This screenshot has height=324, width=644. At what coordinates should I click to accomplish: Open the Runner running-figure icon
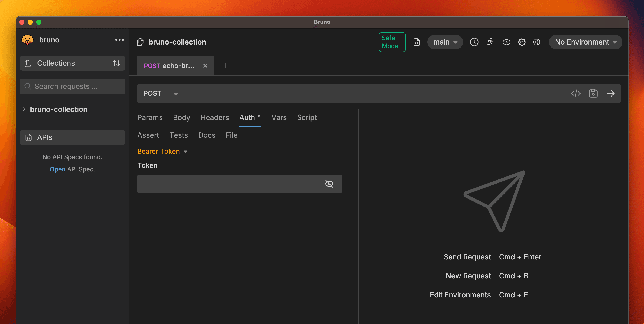point(490,42)
